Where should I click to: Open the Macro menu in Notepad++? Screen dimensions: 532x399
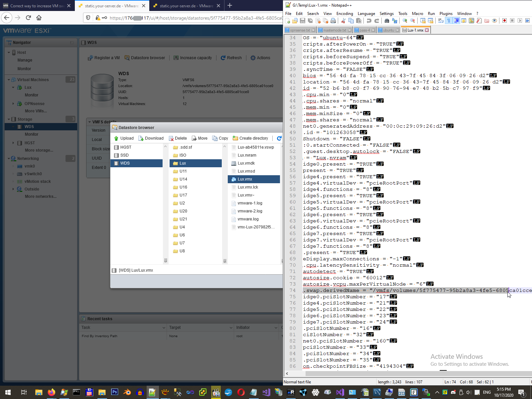(417, 14)
